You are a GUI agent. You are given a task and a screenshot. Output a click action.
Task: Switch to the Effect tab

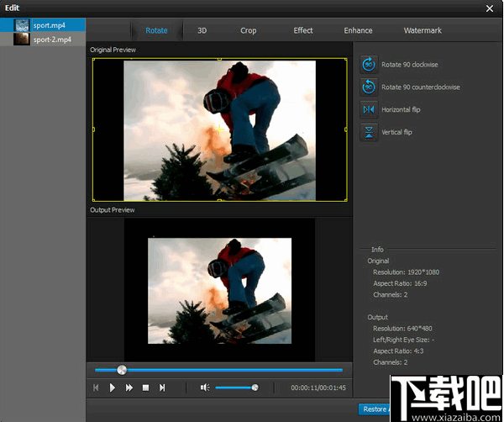pos(303,30)
